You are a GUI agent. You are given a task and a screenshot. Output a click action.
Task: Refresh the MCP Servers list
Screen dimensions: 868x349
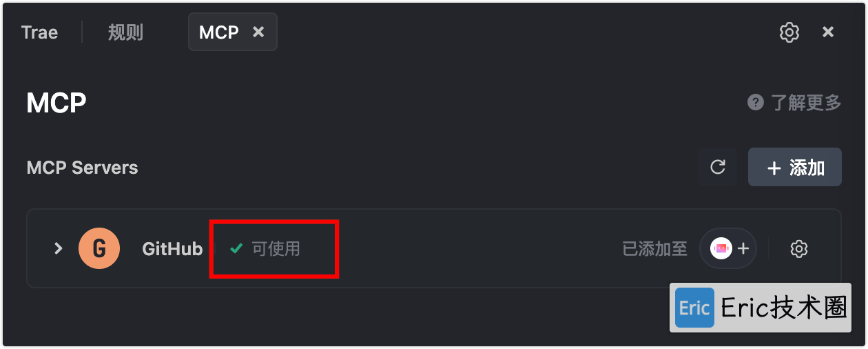pyautogui.click(x=718, y=167)
